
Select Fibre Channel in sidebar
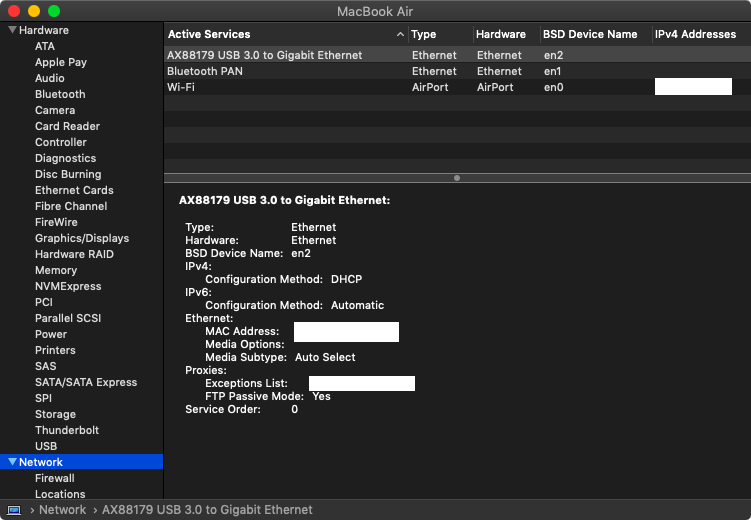(71, 206)
